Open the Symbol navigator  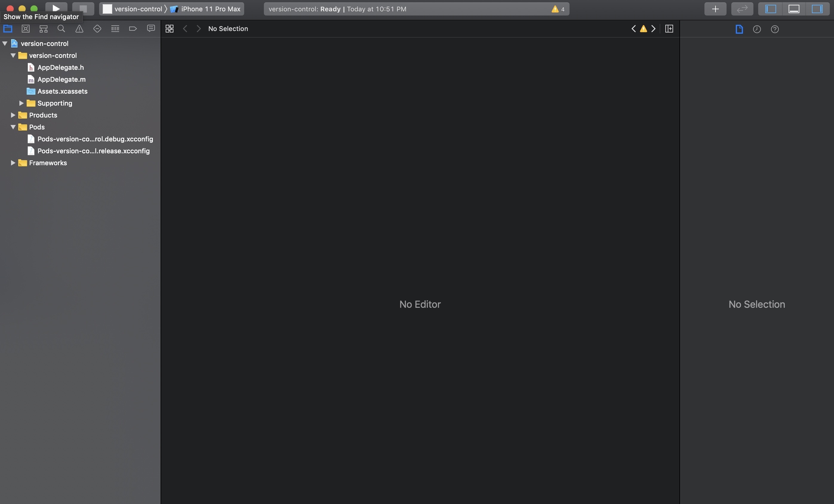point(43,29)
